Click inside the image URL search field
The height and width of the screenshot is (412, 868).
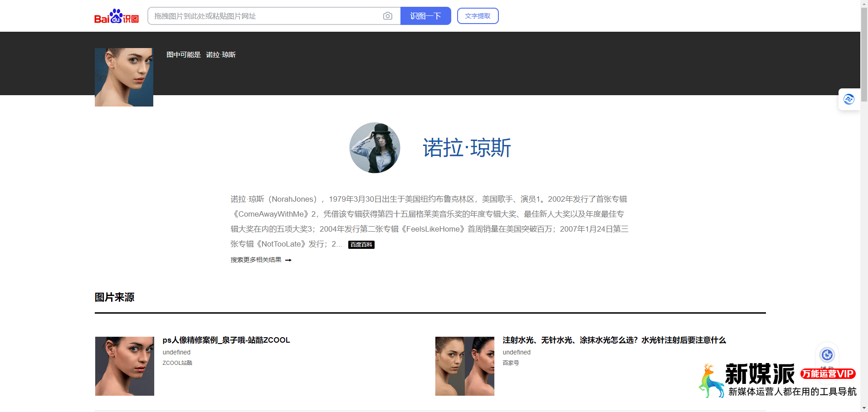coord(263,16)
